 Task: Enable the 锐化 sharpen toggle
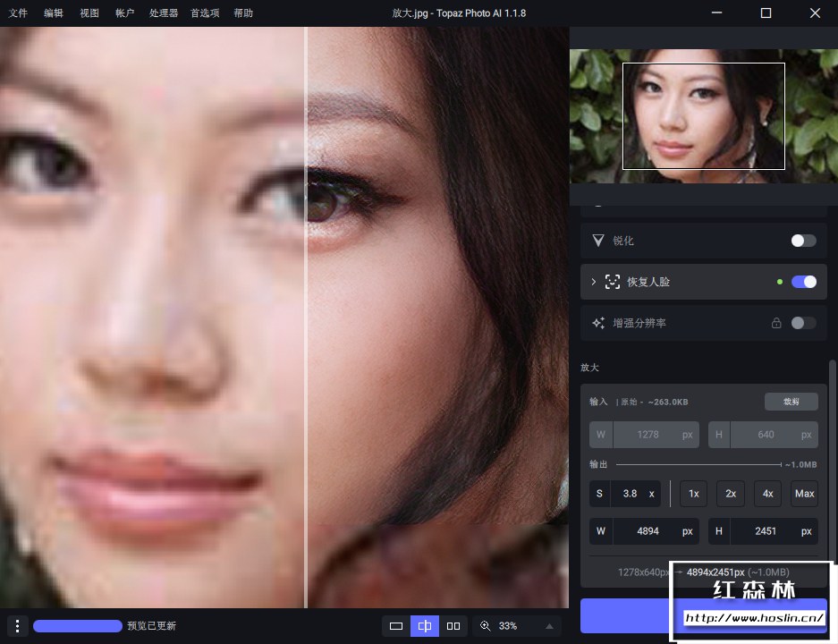tap(803, 241)
